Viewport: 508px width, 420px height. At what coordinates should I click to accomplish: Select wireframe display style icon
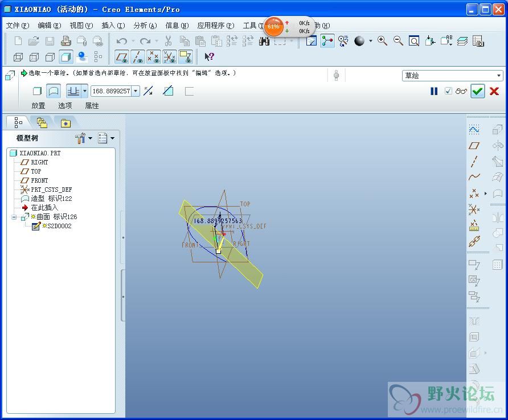[x=18, y=57]
